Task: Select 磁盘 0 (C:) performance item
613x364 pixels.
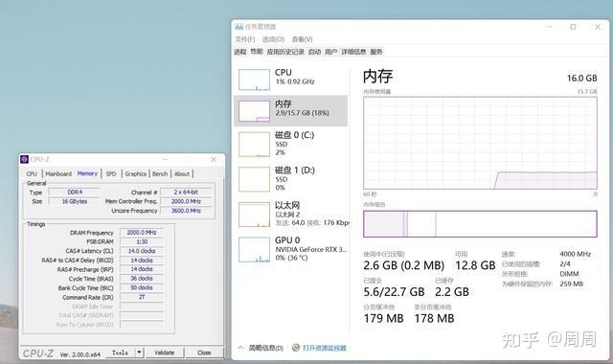Action: pos(290,144)
